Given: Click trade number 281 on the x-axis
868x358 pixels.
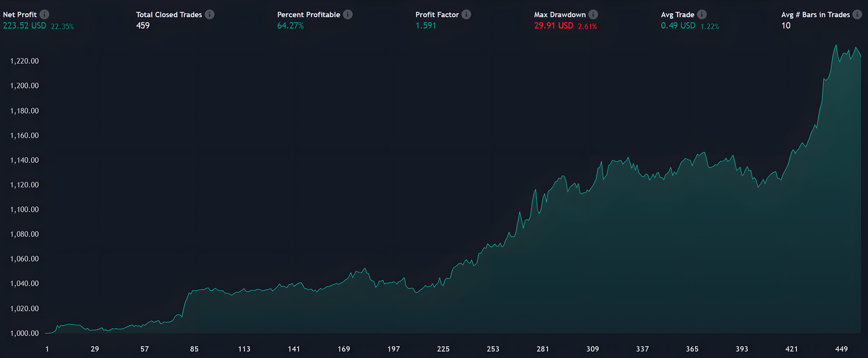Looking at the screenshot, I should (543, 349).
